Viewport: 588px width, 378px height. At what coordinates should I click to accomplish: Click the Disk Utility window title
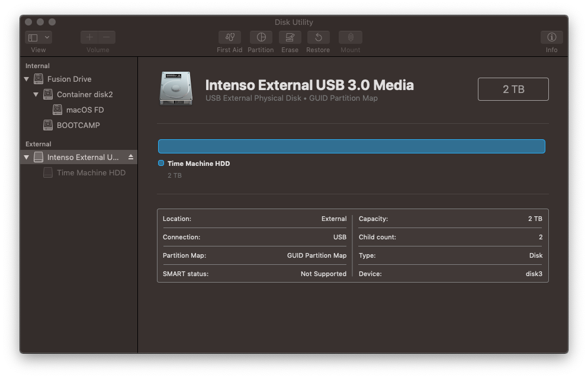294,22
